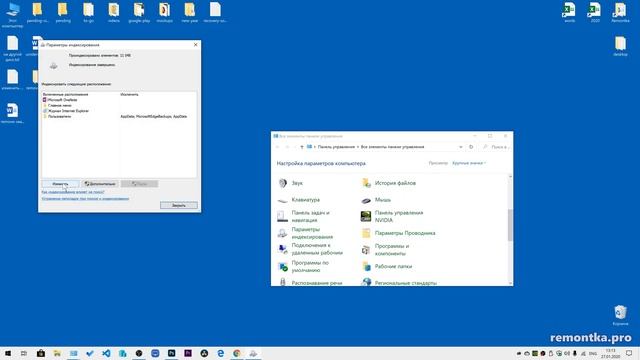Click the Закрыть button in indexing dialog
The image size is (640, 360).
pos(179,205)
